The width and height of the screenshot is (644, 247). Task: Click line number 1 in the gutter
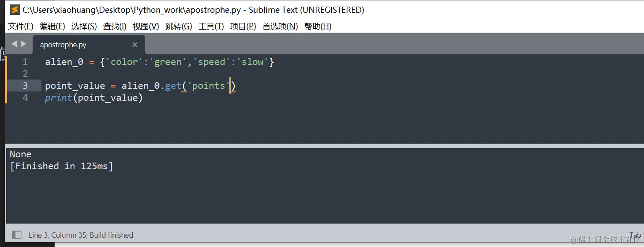pyautogui.click(x=25, y=62)
